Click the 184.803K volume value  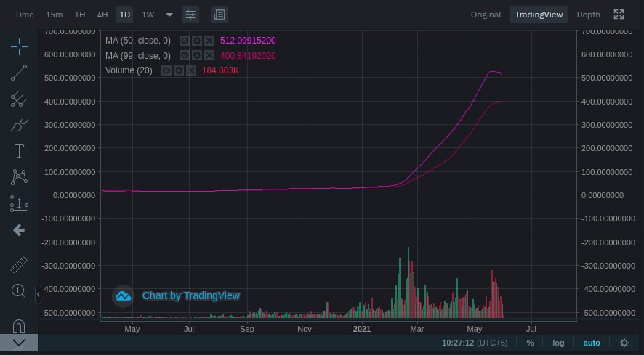point(220,70)
